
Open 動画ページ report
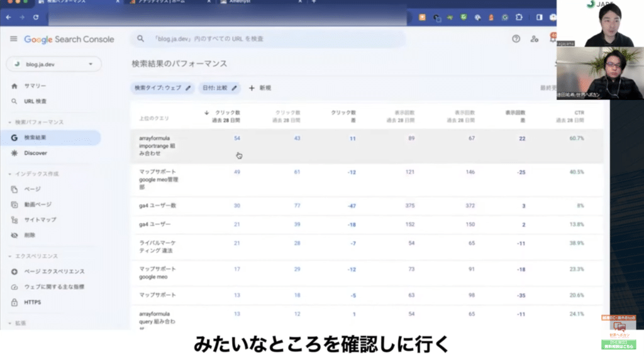point(38,204)
